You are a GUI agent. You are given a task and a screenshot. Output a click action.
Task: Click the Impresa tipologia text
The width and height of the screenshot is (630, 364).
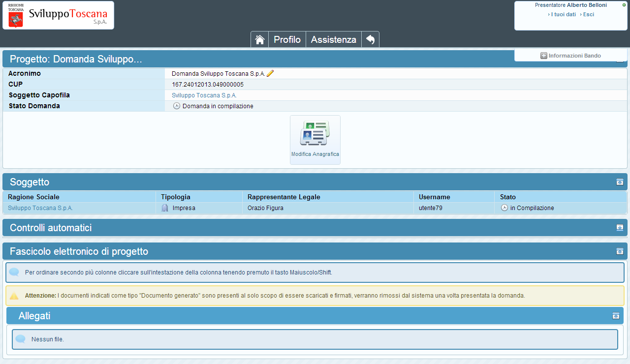[x=184, y=208]
